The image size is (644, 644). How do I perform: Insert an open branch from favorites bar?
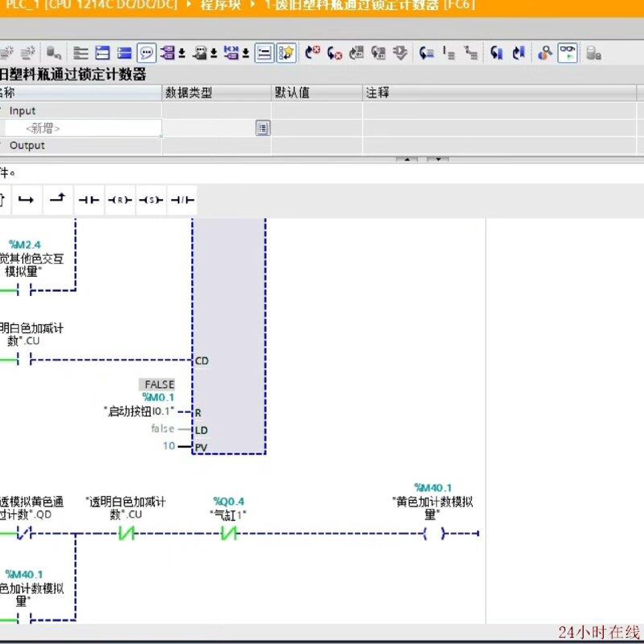point(26,199)
